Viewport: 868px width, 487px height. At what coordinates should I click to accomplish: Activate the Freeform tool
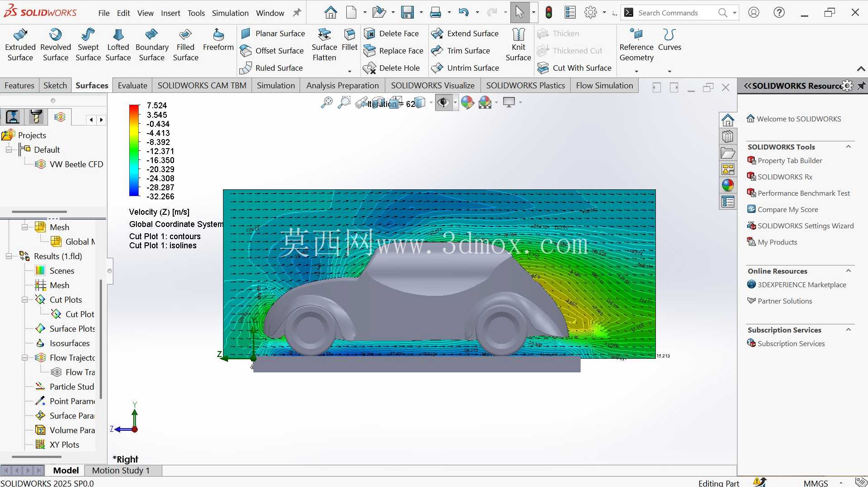click(218, 40)
